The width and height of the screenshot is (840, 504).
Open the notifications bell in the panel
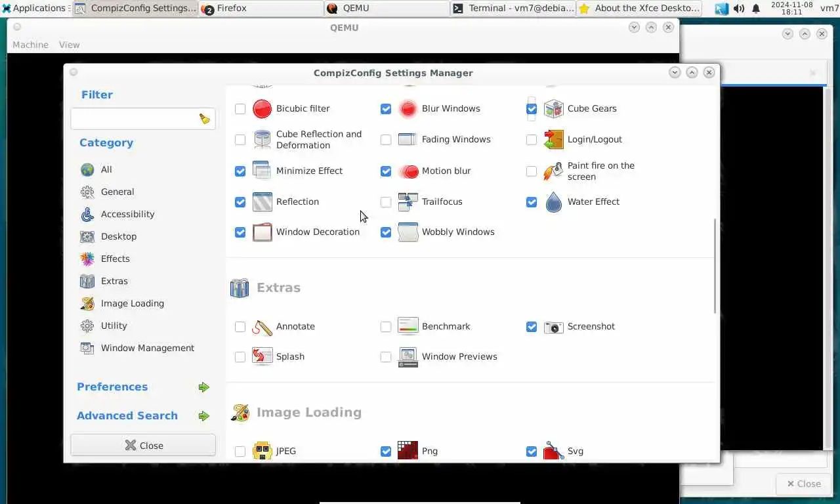tap(756, 9)
